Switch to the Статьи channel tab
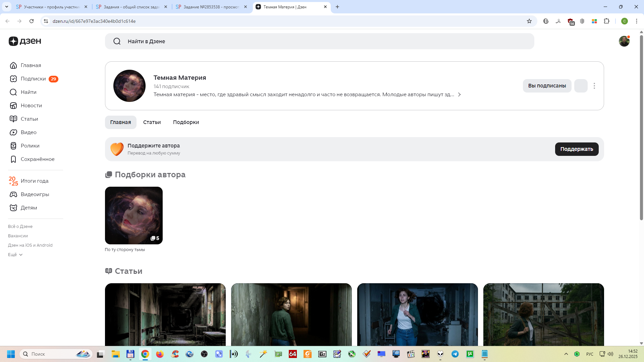This screenshot has height=362, width=644. point(152,122)
